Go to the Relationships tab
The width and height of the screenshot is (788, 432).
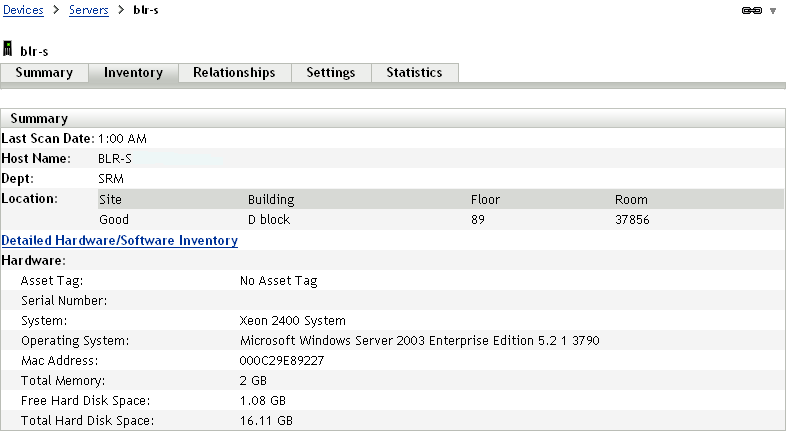pos(234,73)
